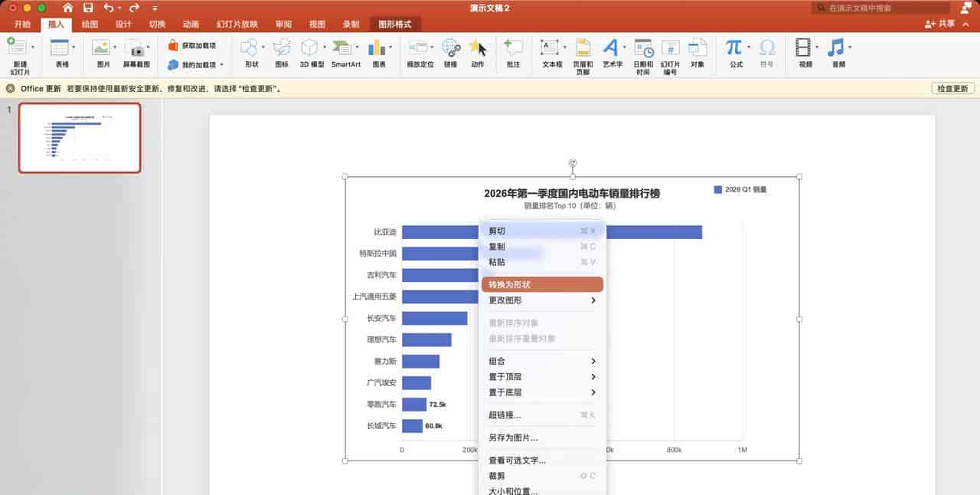Image resolution: width=980 pixels, height=495 pixels.
Task: Click the Shapes (形状) icon
Action: pyautogui.click(x=250, y=48)
